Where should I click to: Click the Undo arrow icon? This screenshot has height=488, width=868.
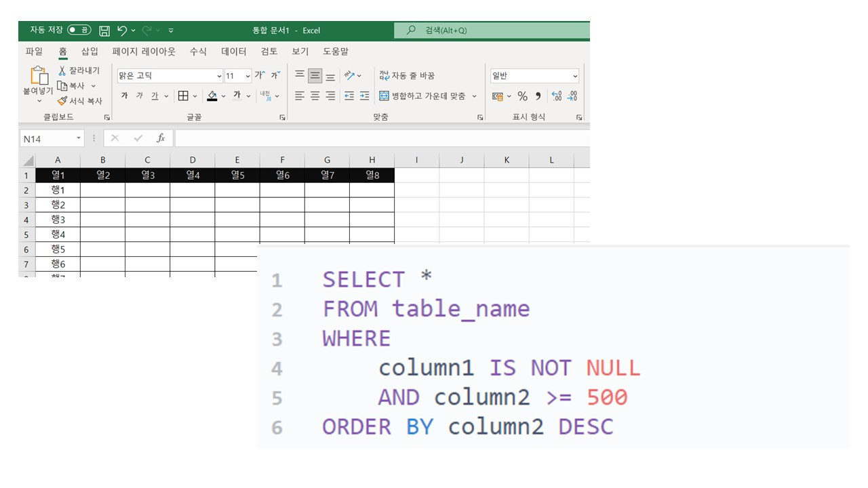[122, 30]
